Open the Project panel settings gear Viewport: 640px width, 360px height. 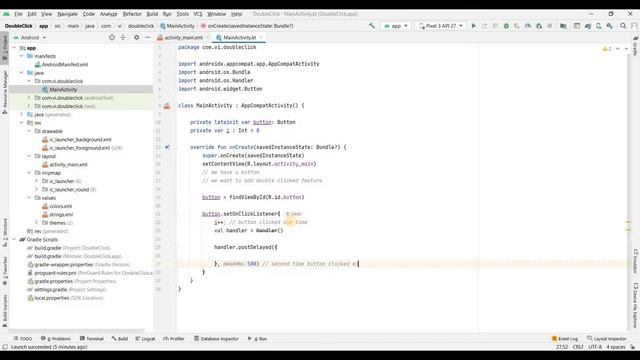pyautogui.click(x=136, y=38)
